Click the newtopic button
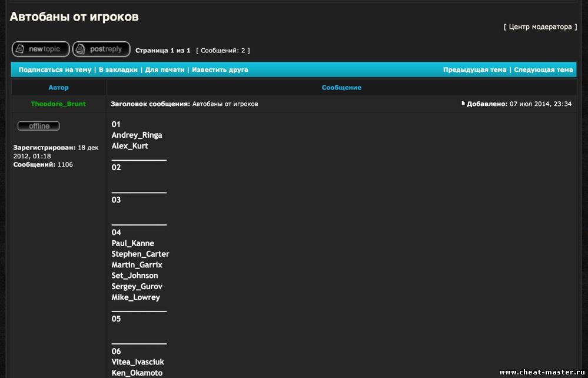The image size is (588, 378). (41, 49)
